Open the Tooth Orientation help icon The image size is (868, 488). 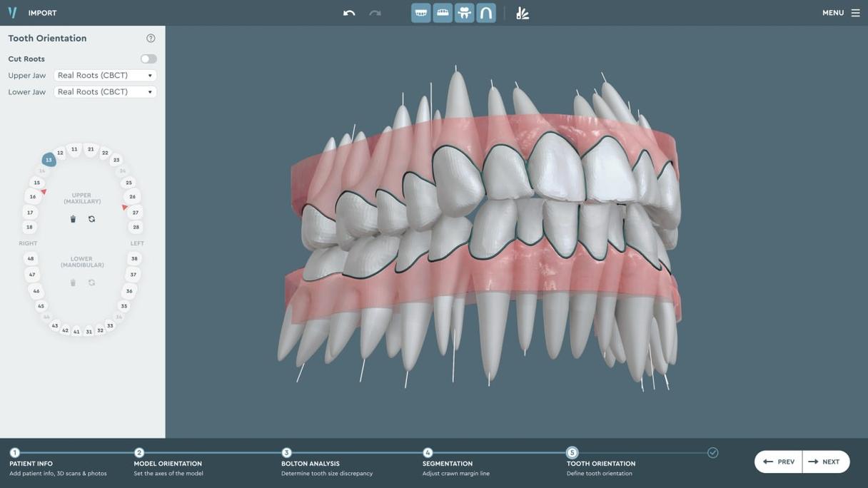(x=151, y=39)
